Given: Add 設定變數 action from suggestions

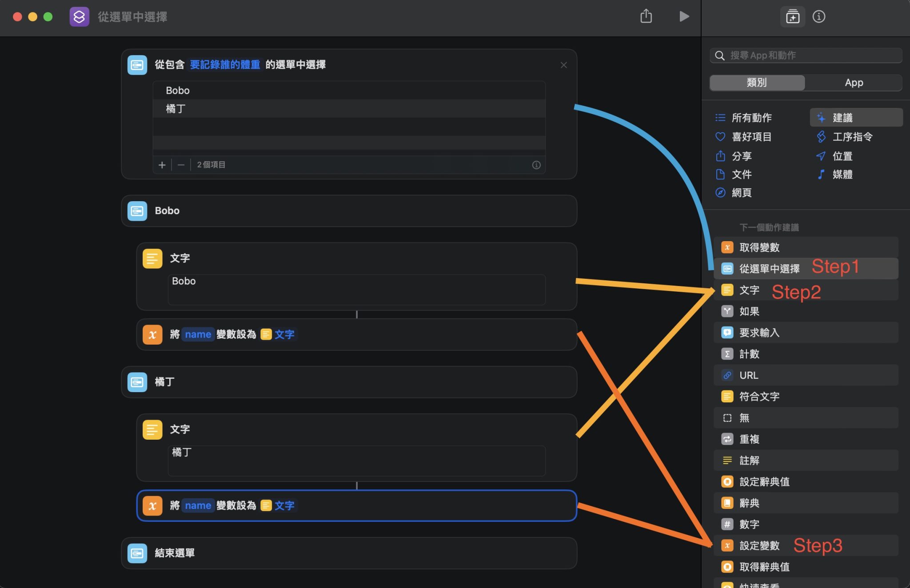Looking at the screenshot, I should click(x=759, y=545).
